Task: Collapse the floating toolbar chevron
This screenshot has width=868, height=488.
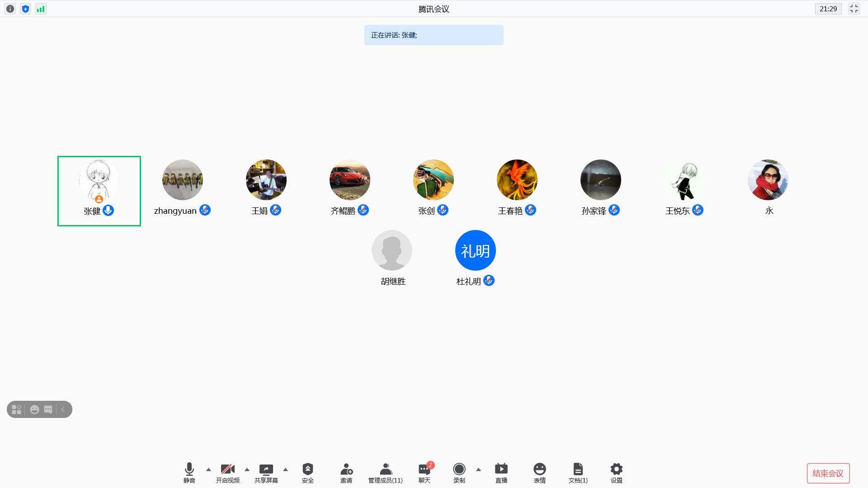Action: (x=63, y=409)
